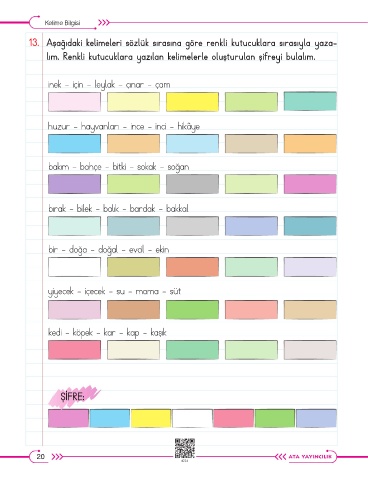Click the ŞİFRE pink brush label
This screenshot has height=480, width=368.
[73, 396]
